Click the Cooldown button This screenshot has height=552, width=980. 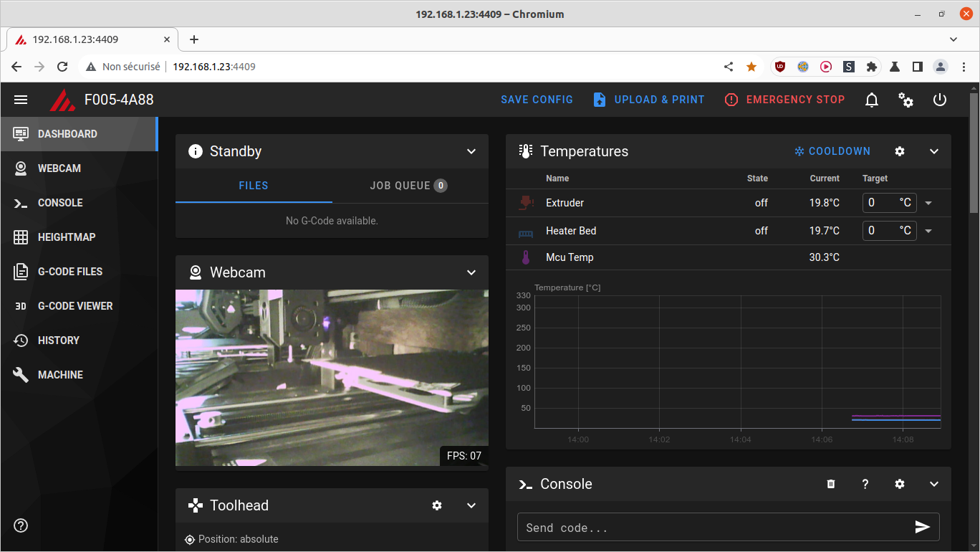832,151
